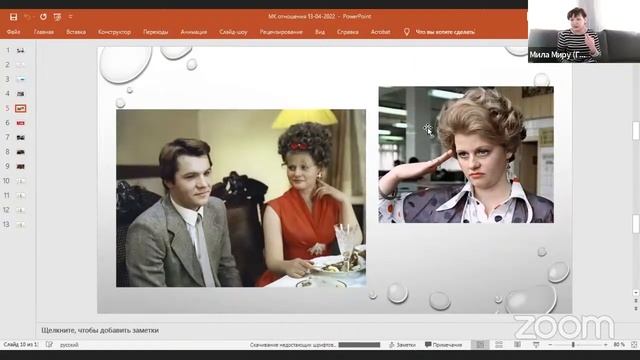Click the fit slide to window icon

tap(634, 345)
